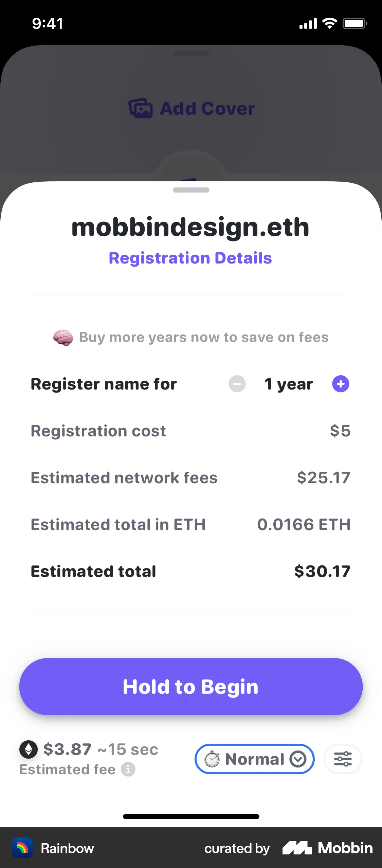The height and width of the screenshot is (868, 382).
Task: Tap the Add Cover image icon
Action: tap(141, 108)
